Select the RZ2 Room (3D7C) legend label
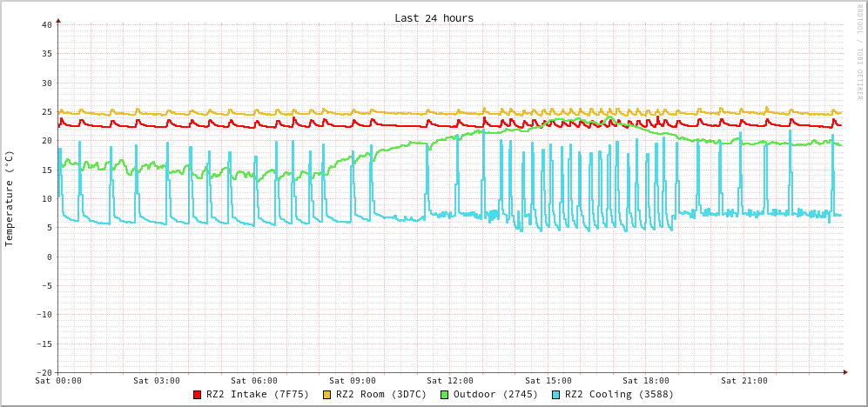This screenshot has width=868, height=407. [x=381, y=394]
